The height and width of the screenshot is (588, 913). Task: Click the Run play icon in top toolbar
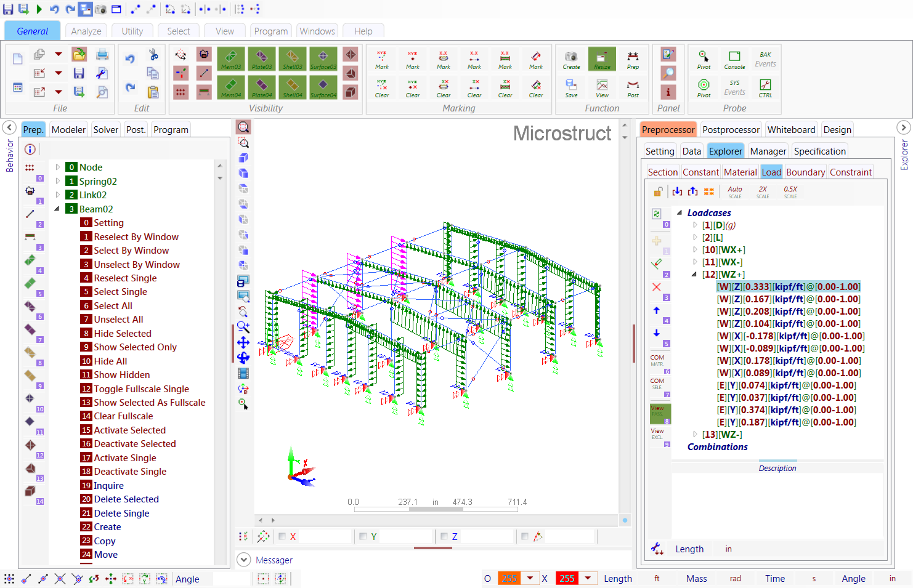click(x=39, y=9)
